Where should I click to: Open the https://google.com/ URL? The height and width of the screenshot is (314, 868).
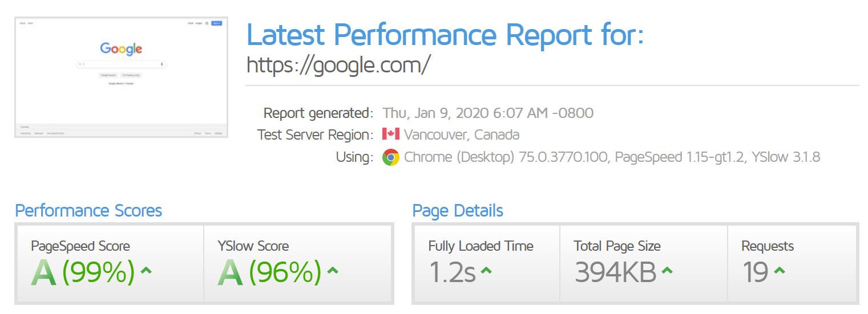338,65
